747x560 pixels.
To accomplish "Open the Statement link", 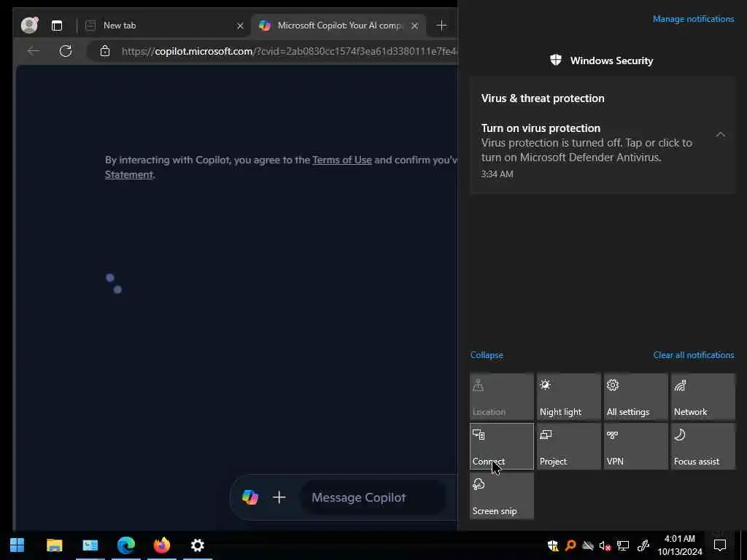I will click(129, 175).
